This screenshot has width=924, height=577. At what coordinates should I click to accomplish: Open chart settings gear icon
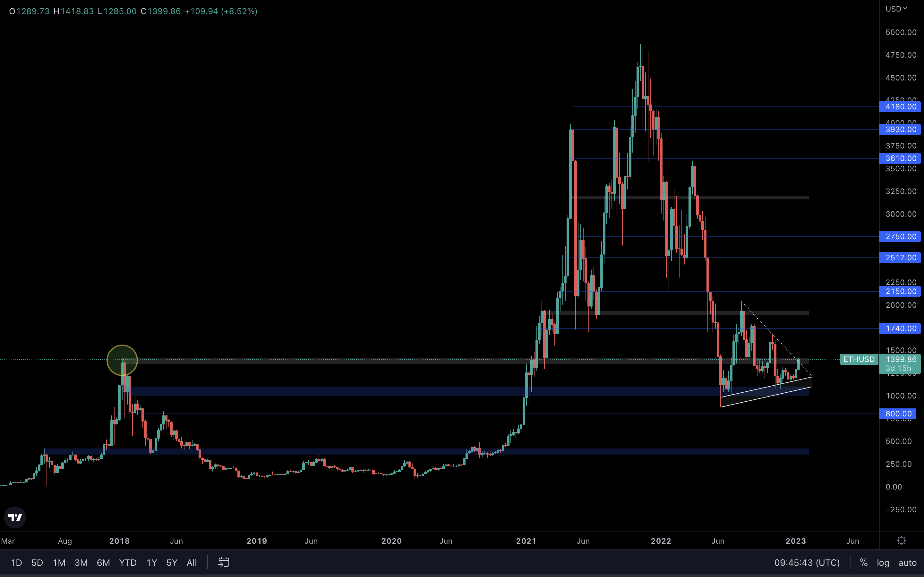click(x=902, y=540)
